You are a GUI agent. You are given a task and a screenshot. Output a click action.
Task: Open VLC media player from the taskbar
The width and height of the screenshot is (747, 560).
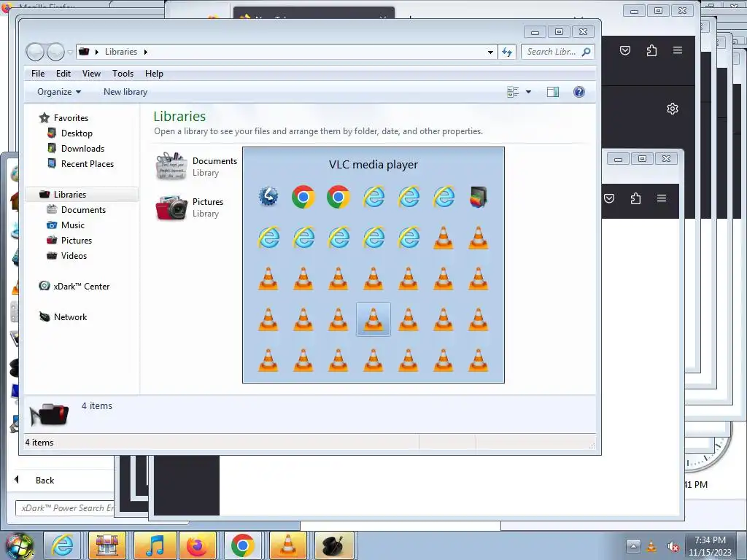pyautogui.click(x=287, y=545)
